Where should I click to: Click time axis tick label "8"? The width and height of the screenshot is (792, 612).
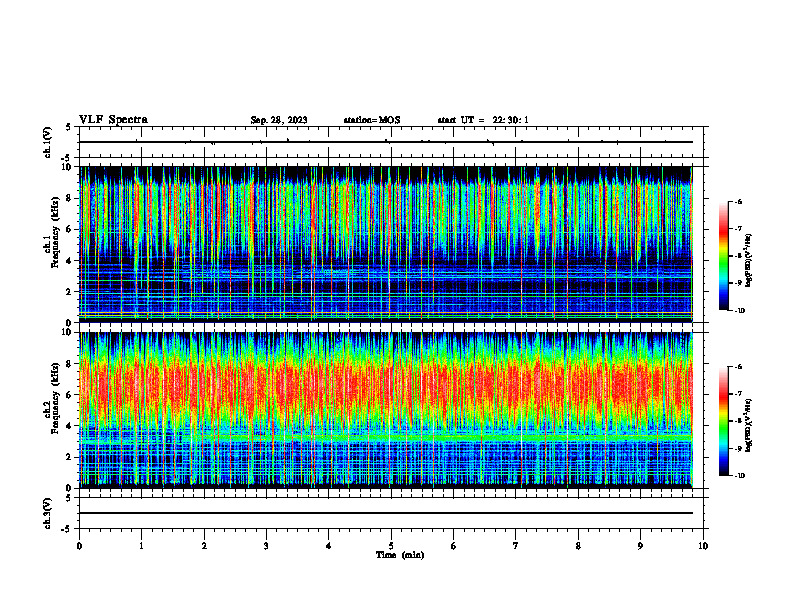coord(578,546)
